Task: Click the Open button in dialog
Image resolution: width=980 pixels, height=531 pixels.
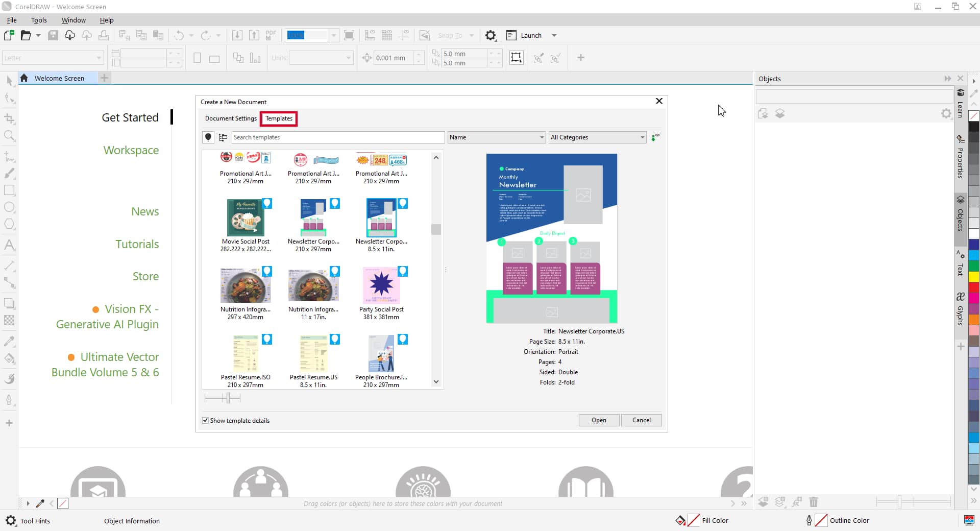Action: pos(599,420)
